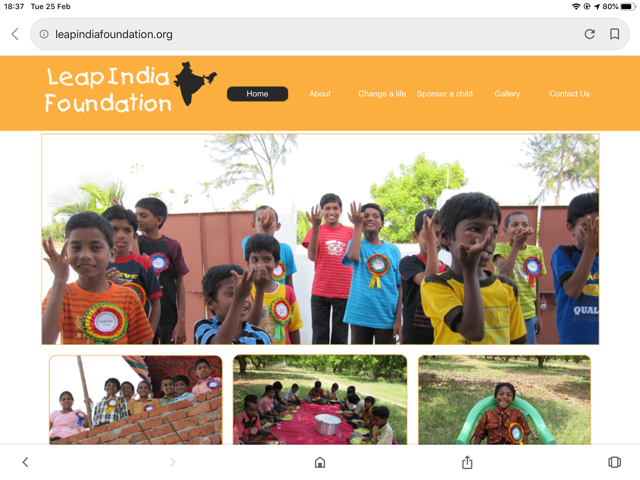View site info via the address bar icon
The image size is (640, 480).
pos(44,34)
